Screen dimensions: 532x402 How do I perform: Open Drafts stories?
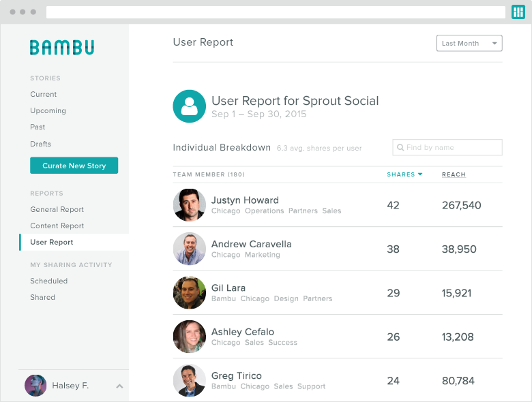[x=41, y=144]
